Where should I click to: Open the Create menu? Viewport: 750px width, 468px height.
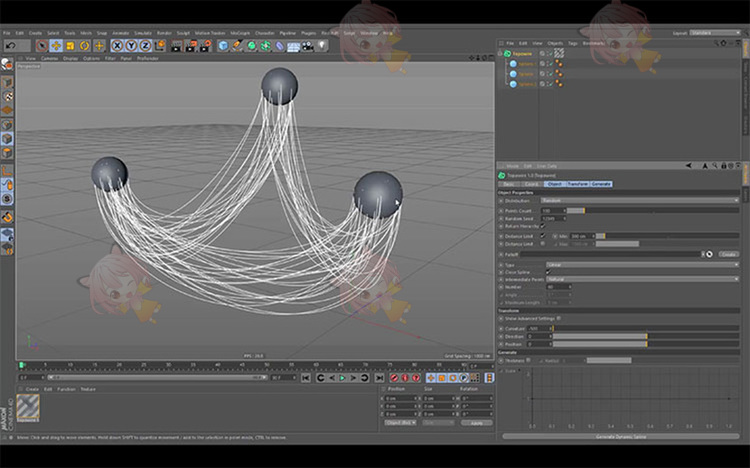(35, 33)
